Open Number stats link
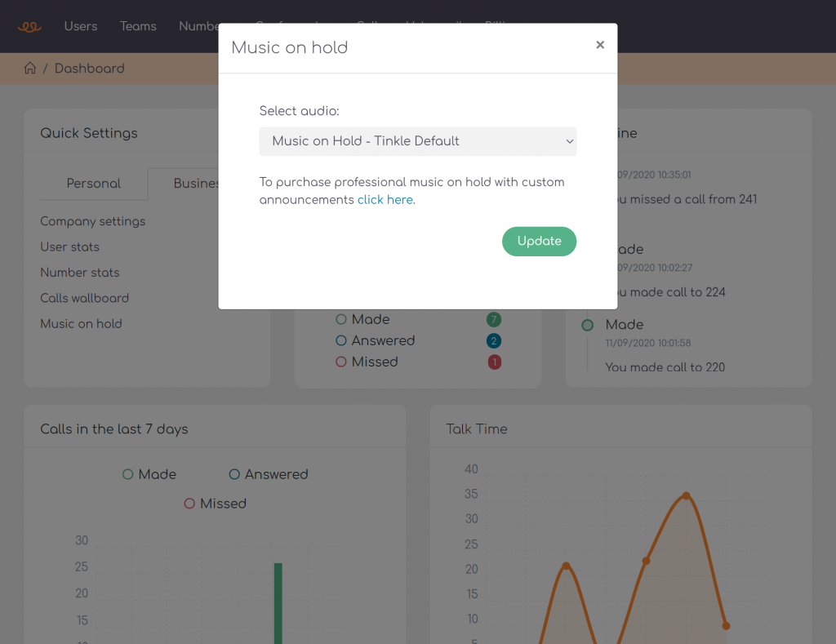836x644 pixels. 80,273
